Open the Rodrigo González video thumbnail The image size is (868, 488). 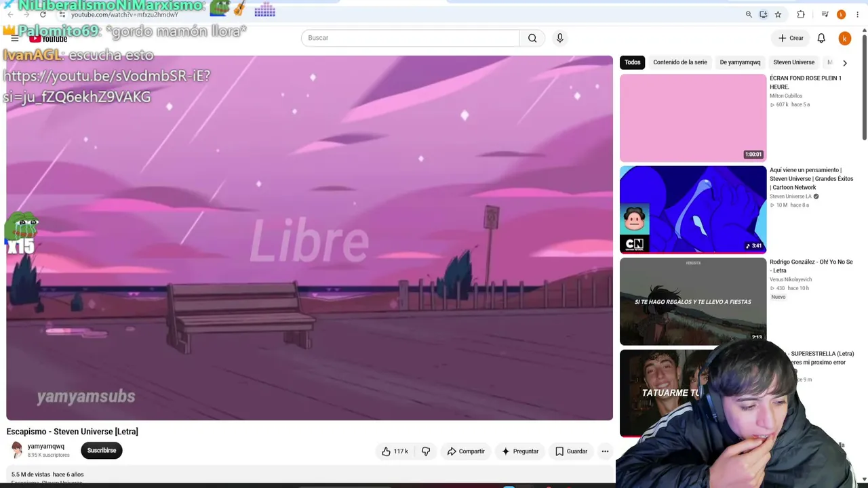point(693,302)
